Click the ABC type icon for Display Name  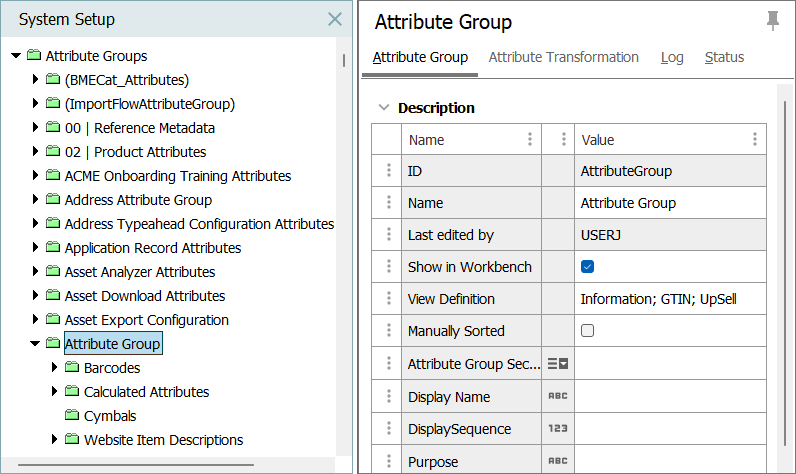pos(557,397)
